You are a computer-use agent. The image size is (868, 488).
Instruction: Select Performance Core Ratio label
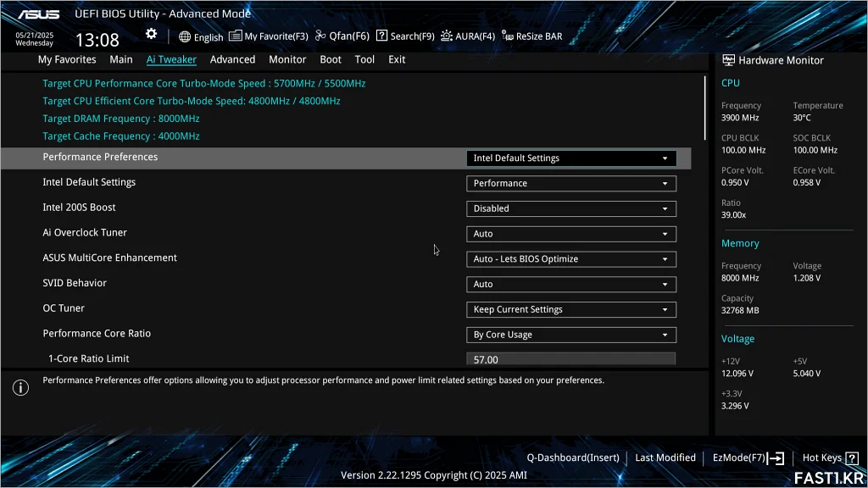[x=97, y=334]
